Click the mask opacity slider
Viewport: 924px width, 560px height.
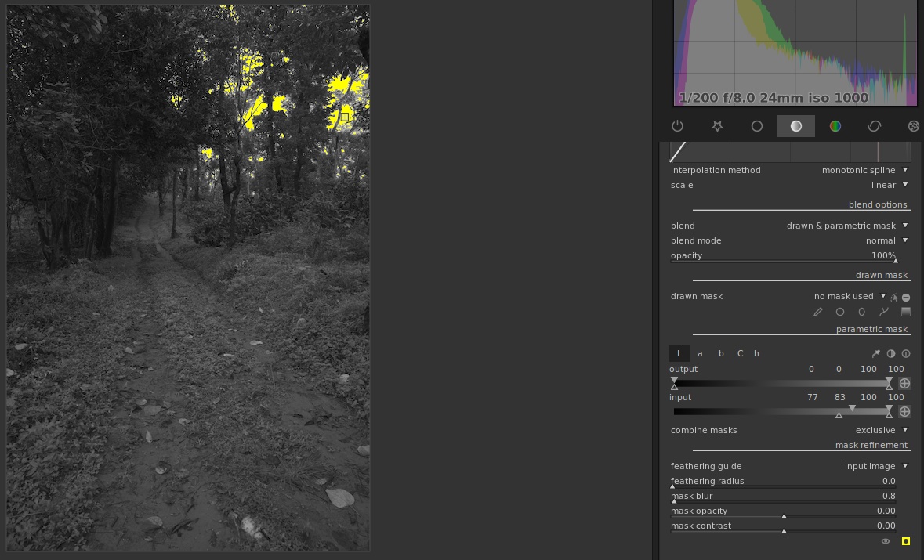(784, 515)
